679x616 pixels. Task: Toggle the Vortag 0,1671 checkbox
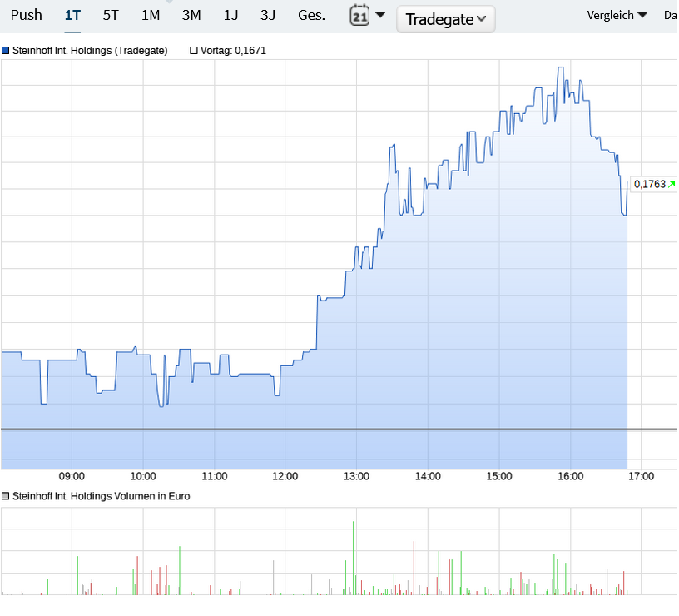coord(192,51)
